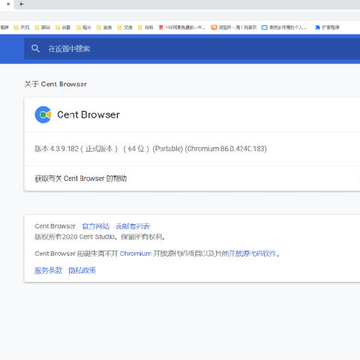The height and width of the screenshot is (360, 360).
Task: Click the magnifier icon in settings search
Action: (35, 49)
